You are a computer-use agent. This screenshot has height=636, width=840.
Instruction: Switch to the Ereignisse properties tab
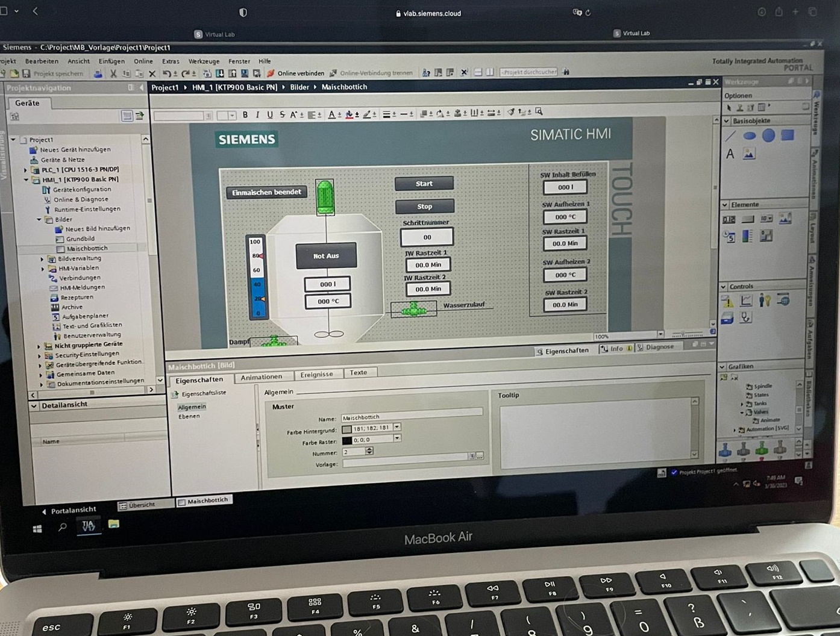(x=316, y=375)
